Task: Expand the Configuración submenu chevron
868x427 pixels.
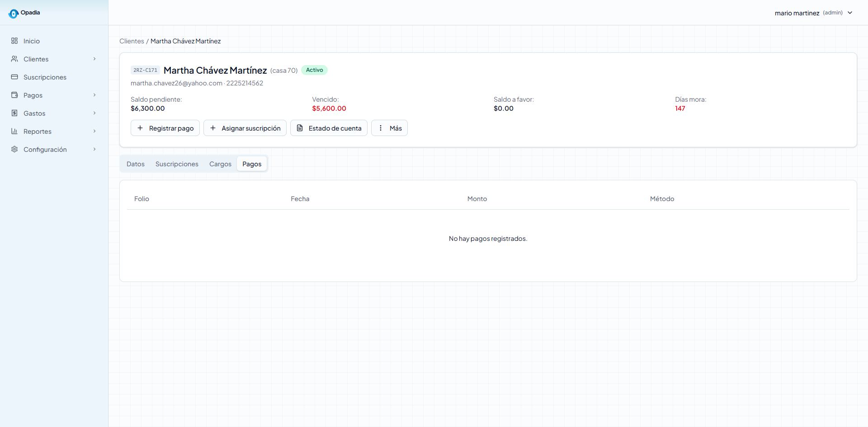Action: [94, 149]
